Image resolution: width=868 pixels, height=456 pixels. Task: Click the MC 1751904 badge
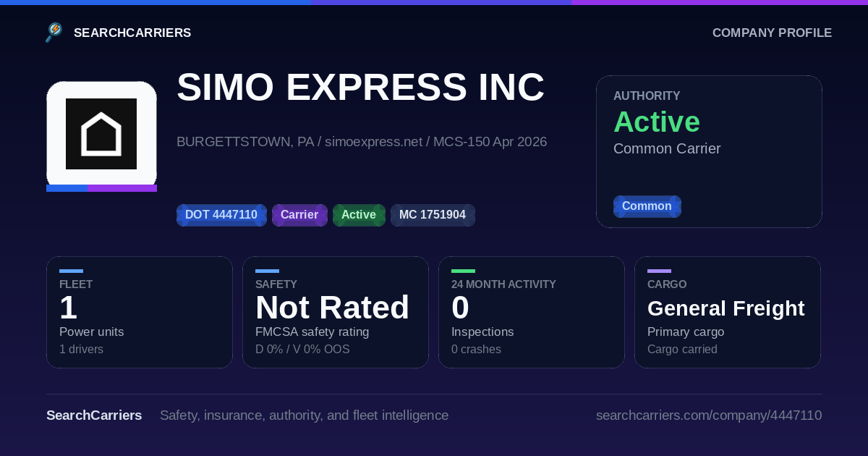(433, 215)
